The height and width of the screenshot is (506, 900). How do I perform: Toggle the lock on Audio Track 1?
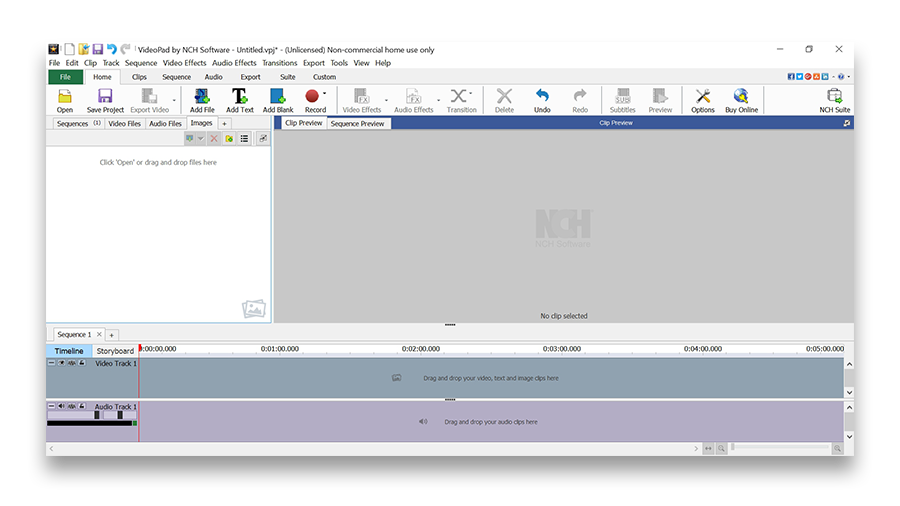pyautogui.click(x=82, y=406)
